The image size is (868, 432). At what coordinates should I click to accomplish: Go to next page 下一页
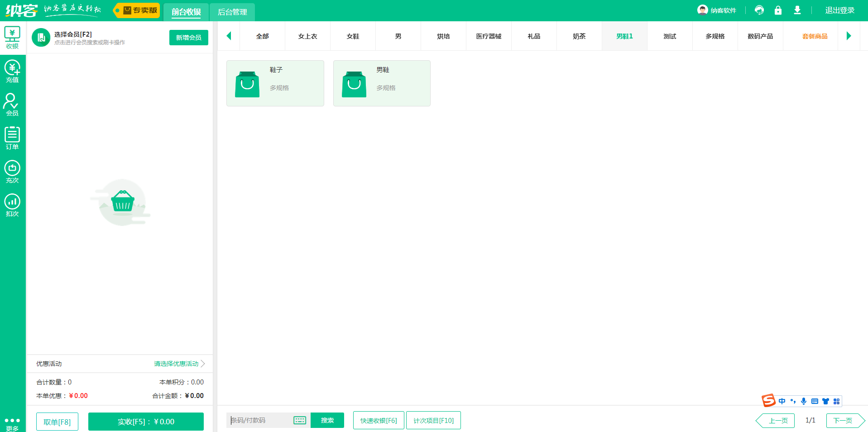845,421
